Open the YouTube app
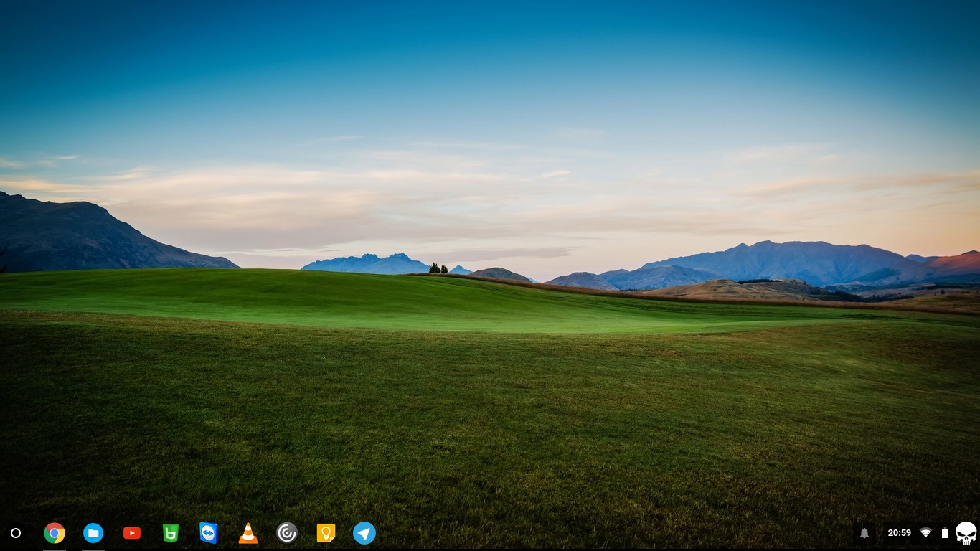 pos(132,533)
